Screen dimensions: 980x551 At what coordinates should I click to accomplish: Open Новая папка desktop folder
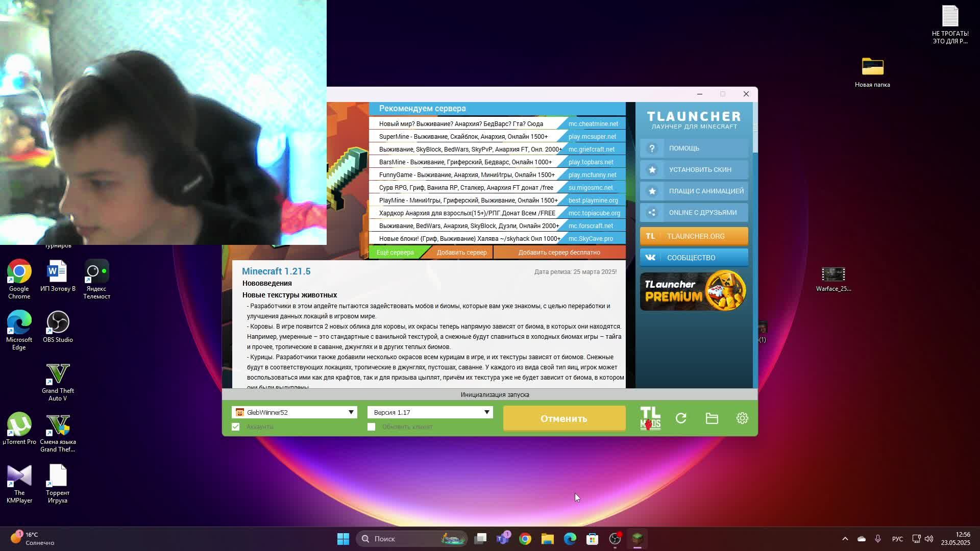pyautogui.click(x=872, y=72)
